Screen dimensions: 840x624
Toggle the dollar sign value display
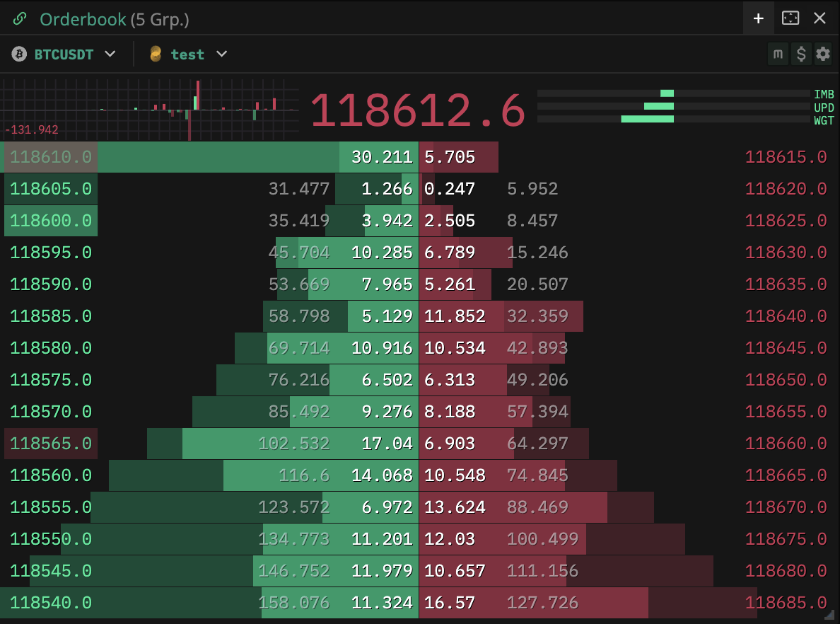[800, 54]
